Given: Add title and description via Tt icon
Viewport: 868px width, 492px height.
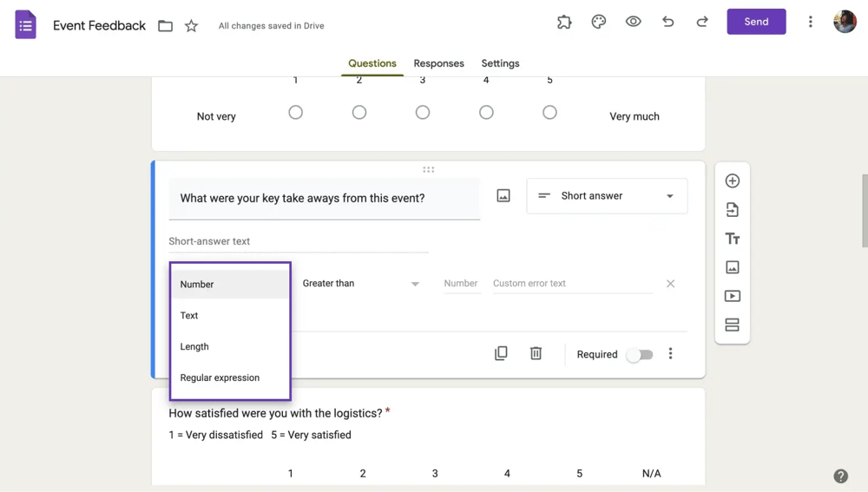Looking at the screenshot, I should click(x=732, y=239).
